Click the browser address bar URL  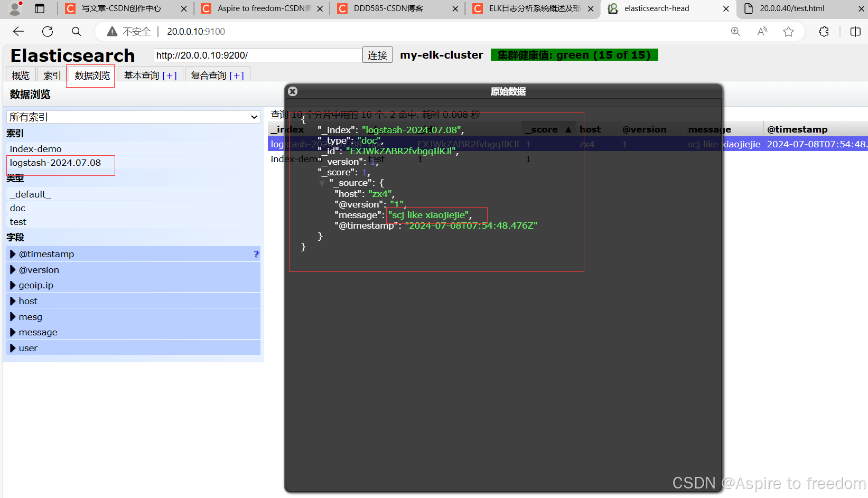pos(196,32)
